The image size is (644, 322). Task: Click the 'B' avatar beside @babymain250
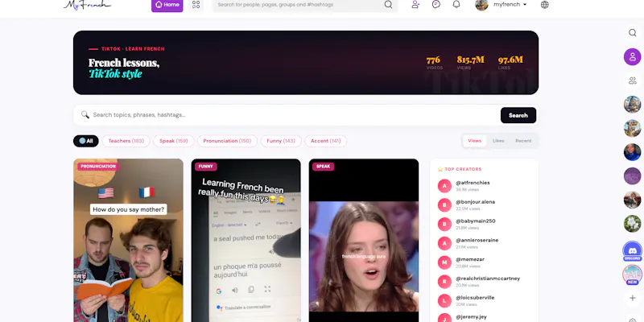click(444, 225)
